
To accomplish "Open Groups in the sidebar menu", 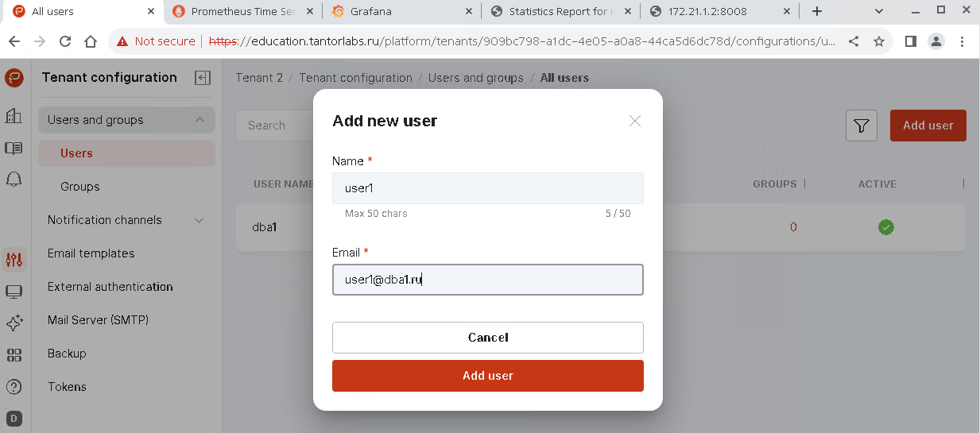I will [x=80, y=187].
